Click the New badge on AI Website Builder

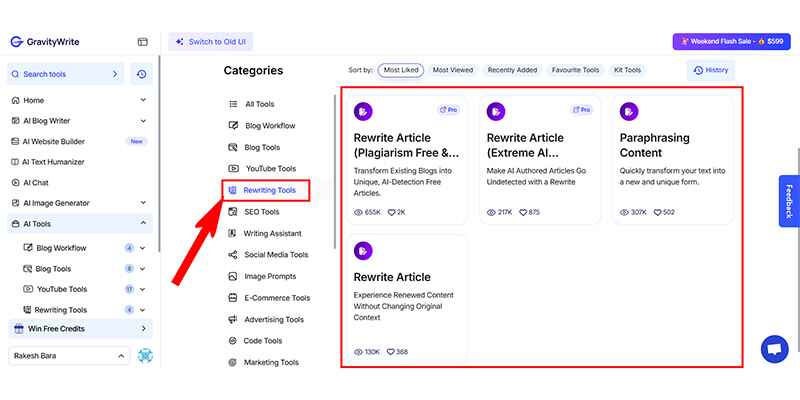click(x=137, y=141)
